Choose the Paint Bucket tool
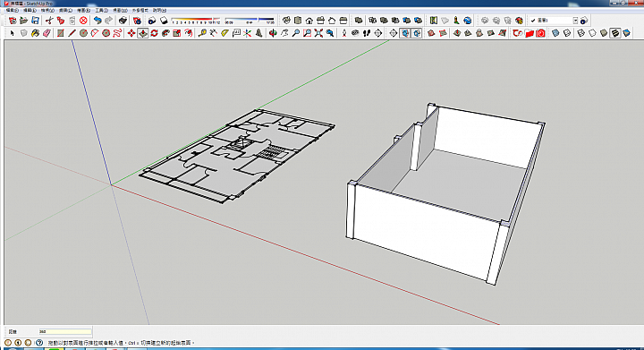The width and height of the screenshot is (644, 350). (x=35, y=33)
